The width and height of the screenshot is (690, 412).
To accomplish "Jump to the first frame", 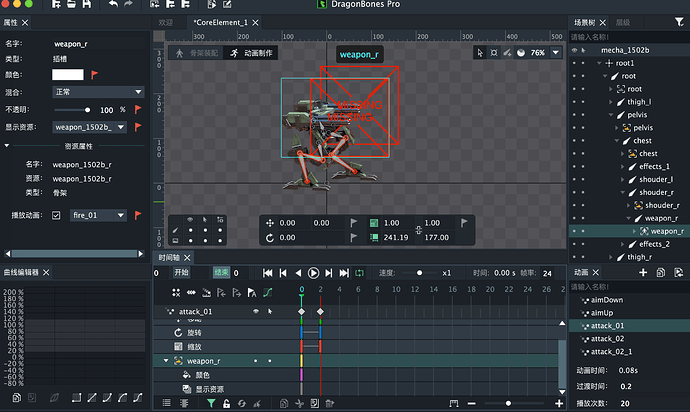I will pyautogui.click(x=267, y=273).
